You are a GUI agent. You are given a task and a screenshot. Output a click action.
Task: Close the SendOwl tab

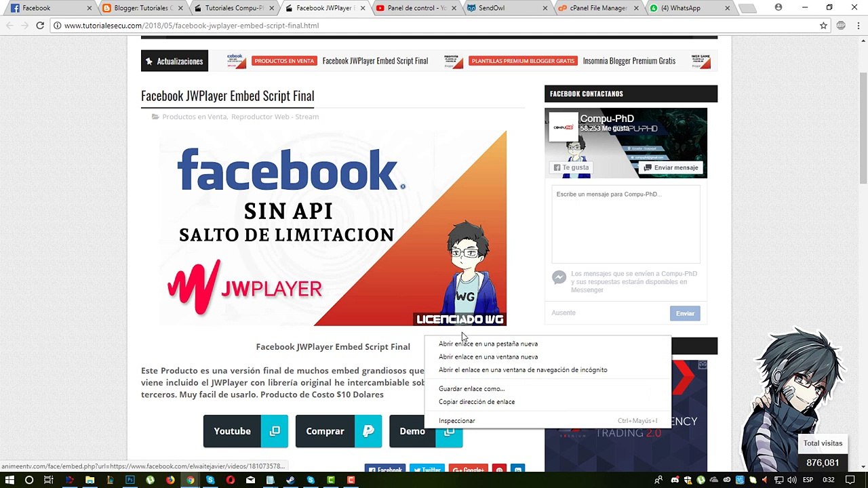(x=545, y=8)
